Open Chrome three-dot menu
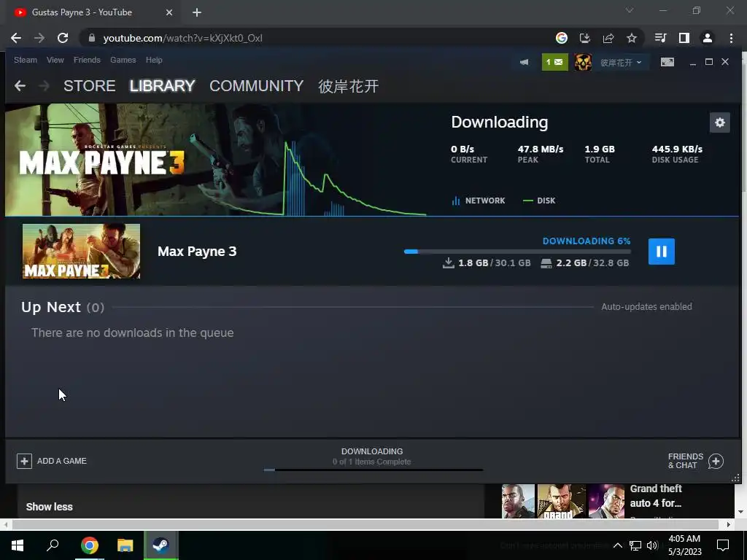The image size is (747, 560). click(x=731, y=38)
